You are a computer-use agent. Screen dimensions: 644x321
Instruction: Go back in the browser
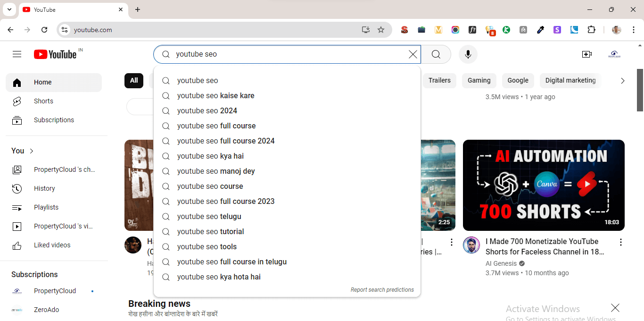[x=10, y=30]
